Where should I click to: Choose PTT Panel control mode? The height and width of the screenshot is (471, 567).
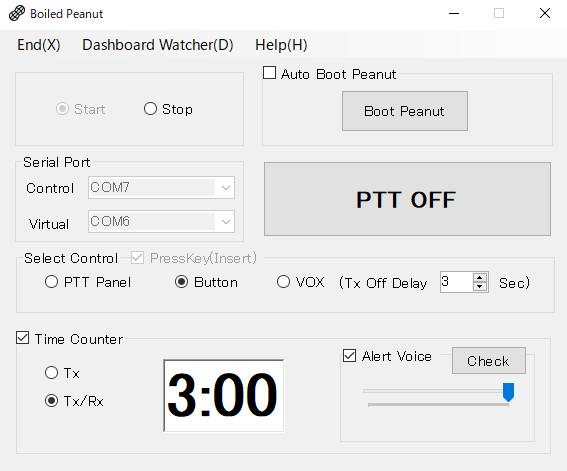[51, 282]
